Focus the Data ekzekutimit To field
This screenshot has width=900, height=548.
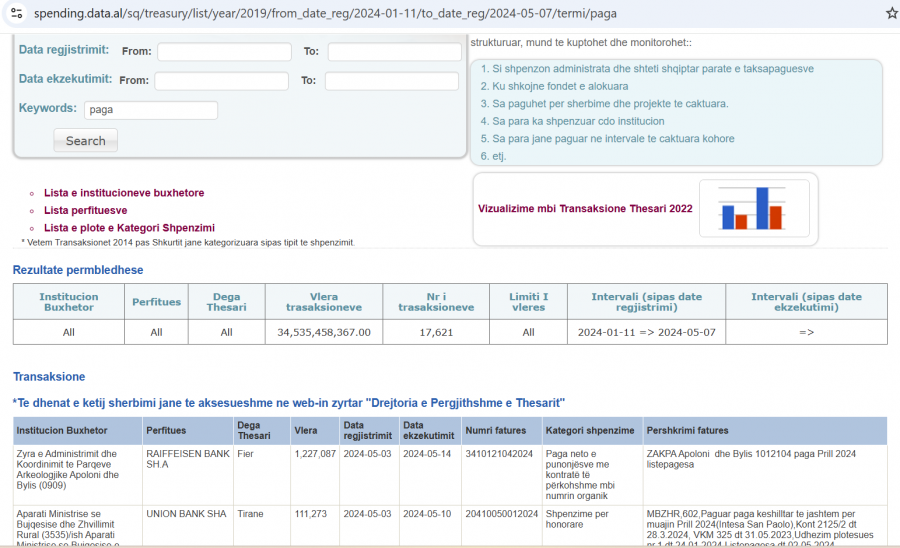tap(391, 81)
